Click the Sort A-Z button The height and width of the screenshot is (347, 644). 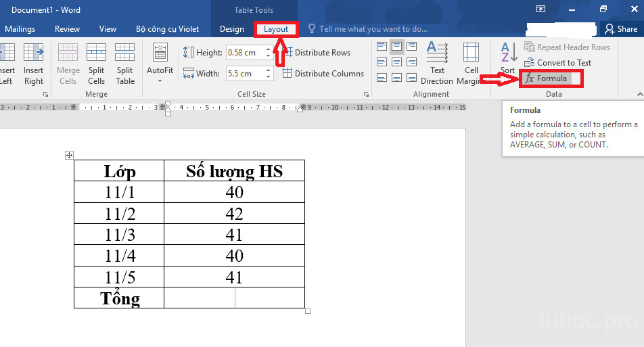click(x=508, y=58)
